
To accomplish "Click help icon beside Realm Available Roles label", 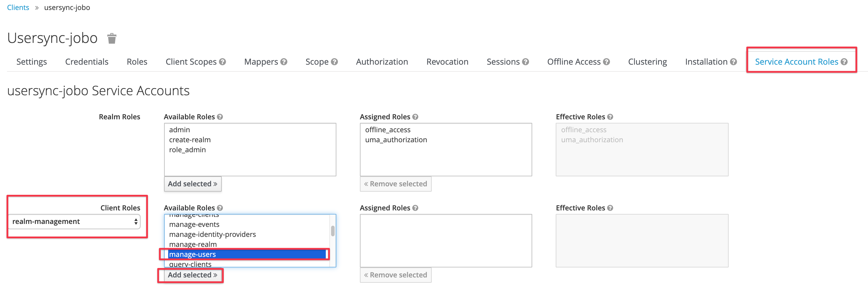I will click(220, 117).
